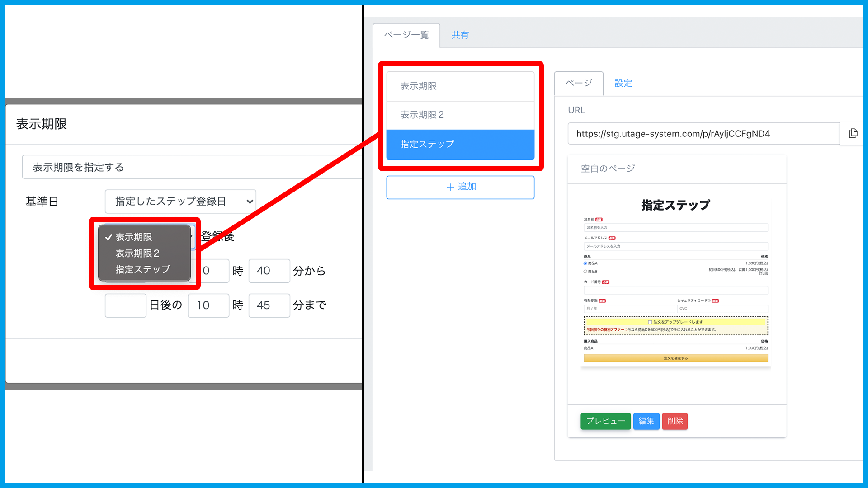This screenshot has height=488, width=868.
Task: Select highlighted 指定ステップ page item
Action: click(460, 144)
